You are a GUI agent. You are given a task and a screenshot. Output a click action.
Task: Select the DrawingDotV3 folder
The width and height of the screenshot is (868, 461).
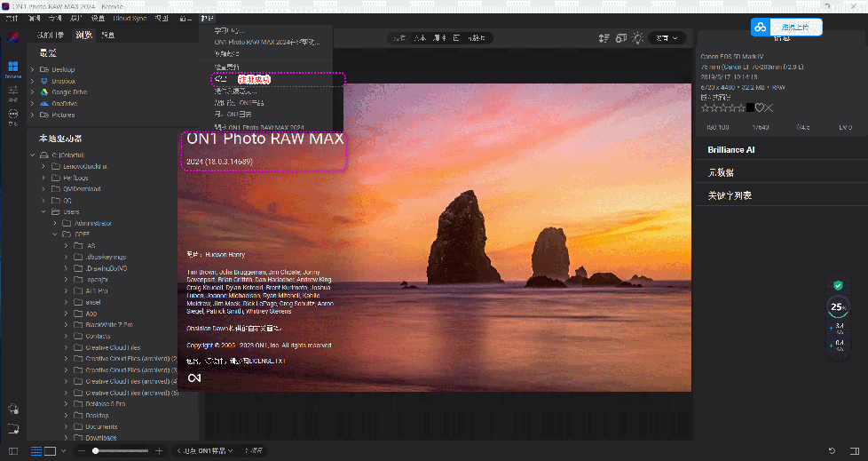tap(107, 268)
